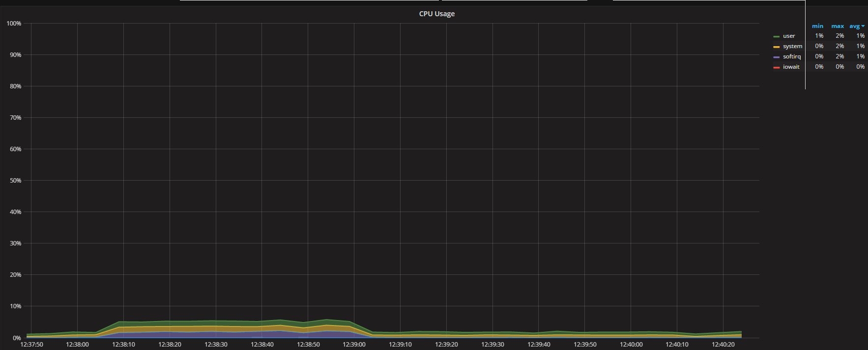
Task: Sort the legend by min column
Action: (x=817, y=26)
